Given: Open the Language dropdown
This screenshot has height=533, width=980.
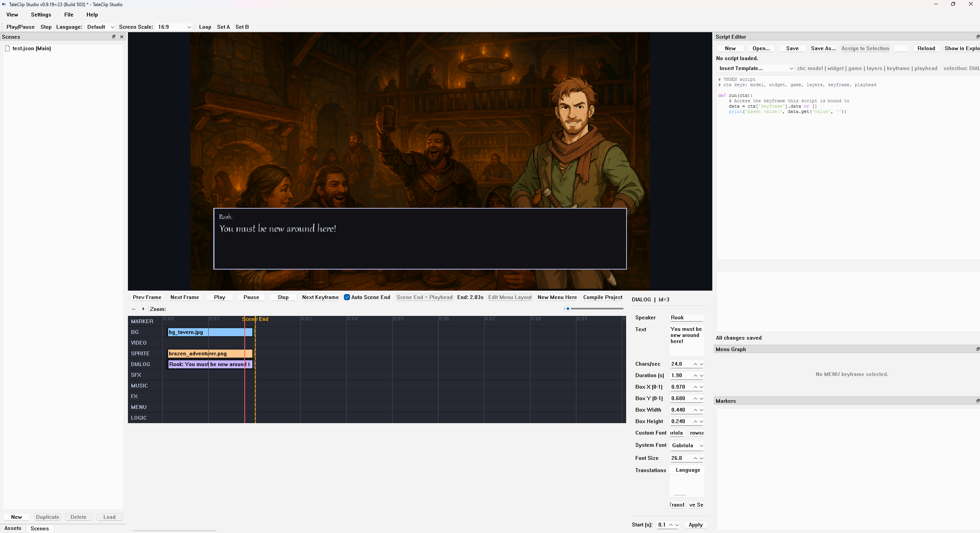Looking at the screenshot, I should tap(101, 27).
